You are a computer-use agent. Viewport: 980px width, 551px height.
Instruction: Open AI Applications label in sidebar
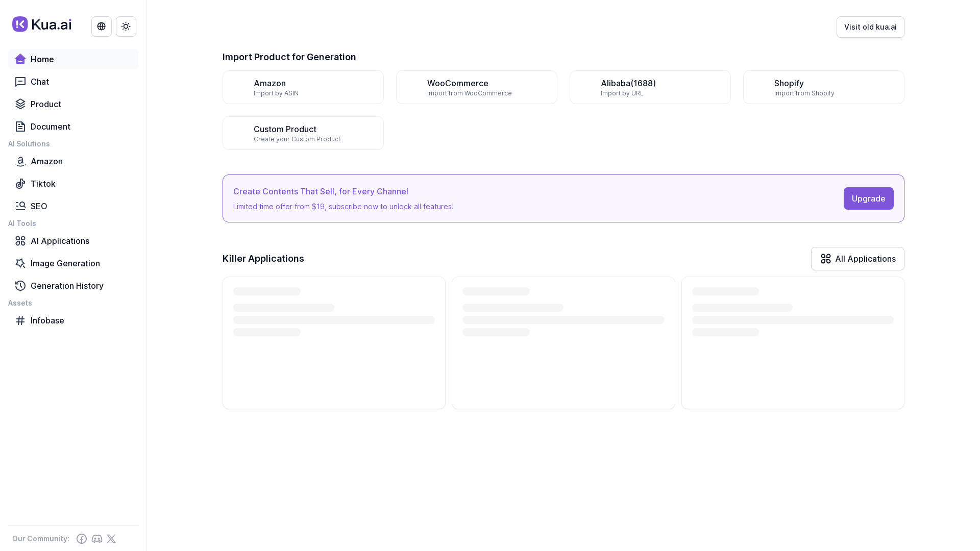pos(60,241)
